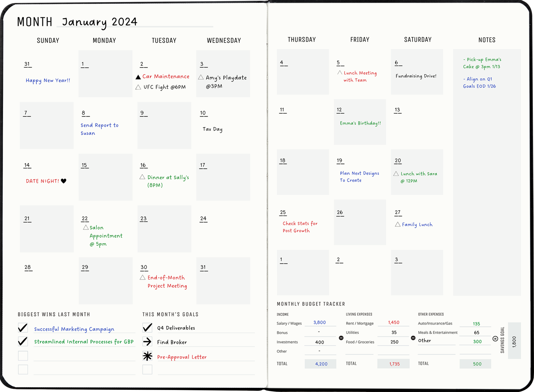Toggle the Successful Marketing Campaign checkbox
534x392 pixels.
tap(23, 328)
